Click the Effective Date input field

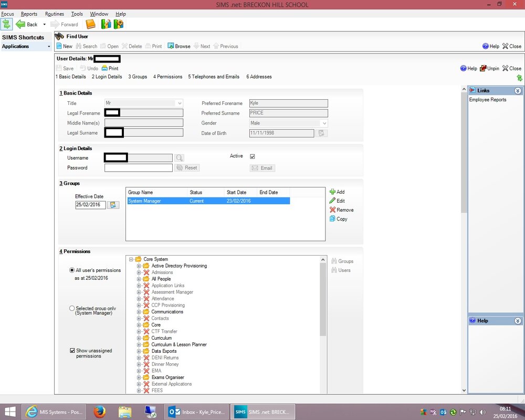(90, 205)
